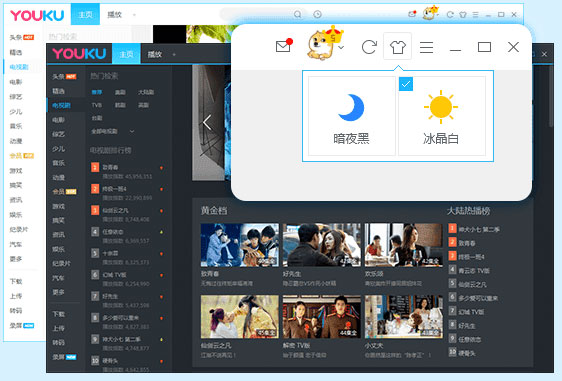The image size is (562, 381).
Task: Open the hamburger menu icon
Action: 427,47
